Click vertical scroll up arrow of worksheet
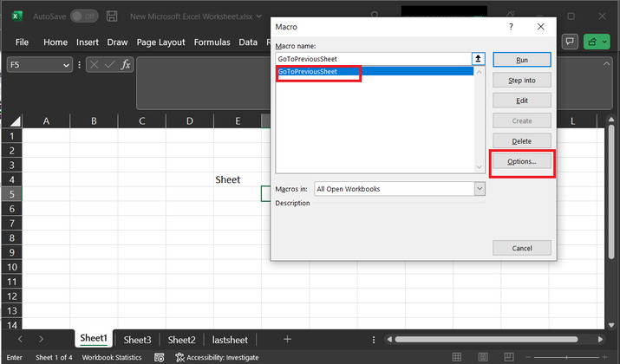Image resolution: width=620 pixels, height=364 pixels. click(611, 120)
